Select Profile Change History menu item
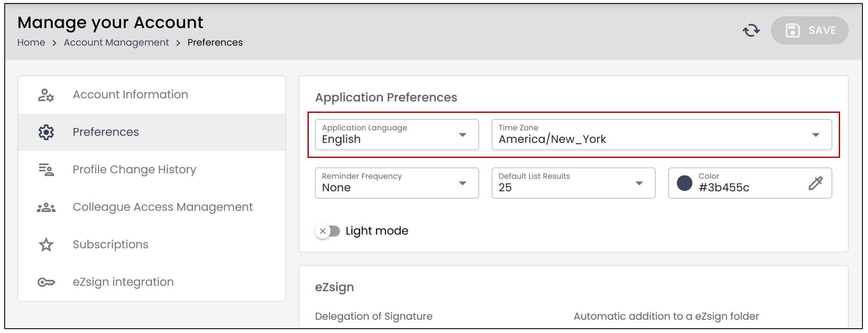This screenshot has height=333, width=868. click(152, 170)
